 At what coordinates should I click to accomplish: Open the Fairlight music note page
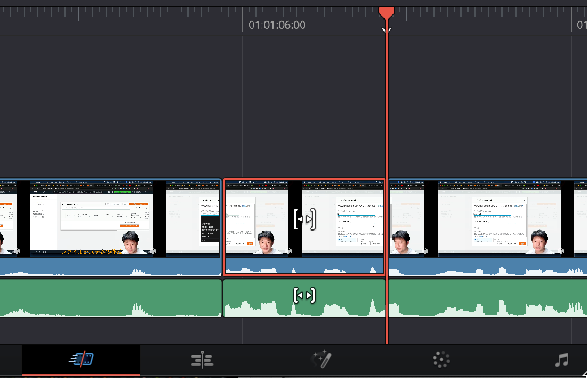pos(562,360)
